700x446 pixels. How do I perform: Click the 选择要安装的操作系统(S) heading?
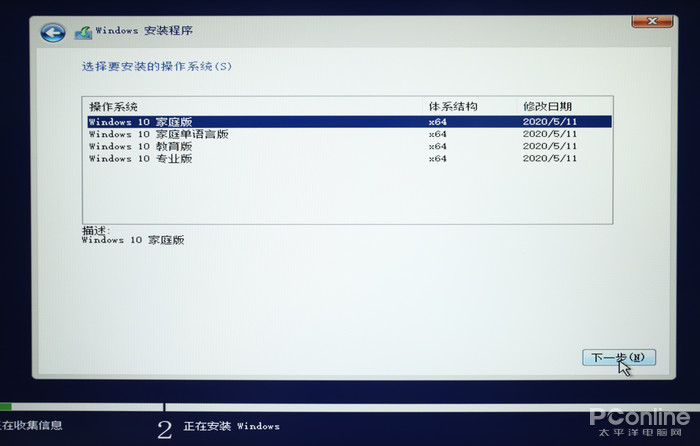pos(157,67)
